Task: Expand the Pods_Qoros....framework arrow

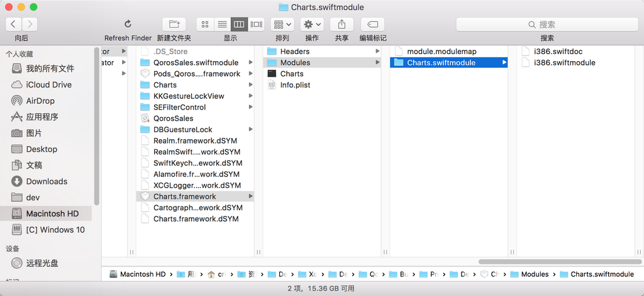Action: pyautogui.click(x=250, y=74)
